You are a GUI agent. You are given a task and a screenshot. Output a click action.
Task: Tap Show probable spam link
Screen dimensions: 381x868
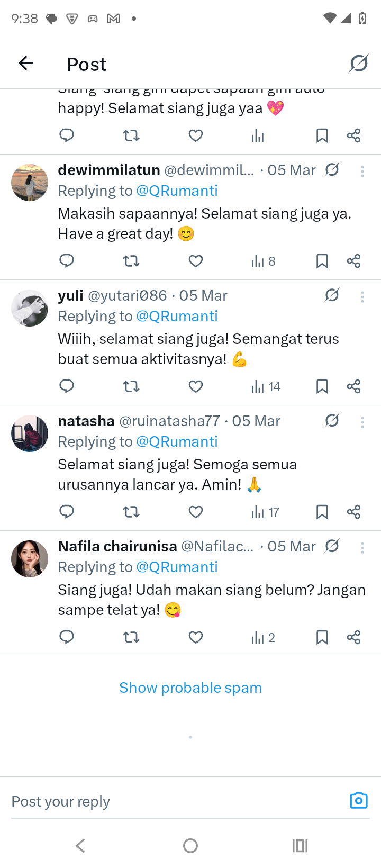coord(190,688)
